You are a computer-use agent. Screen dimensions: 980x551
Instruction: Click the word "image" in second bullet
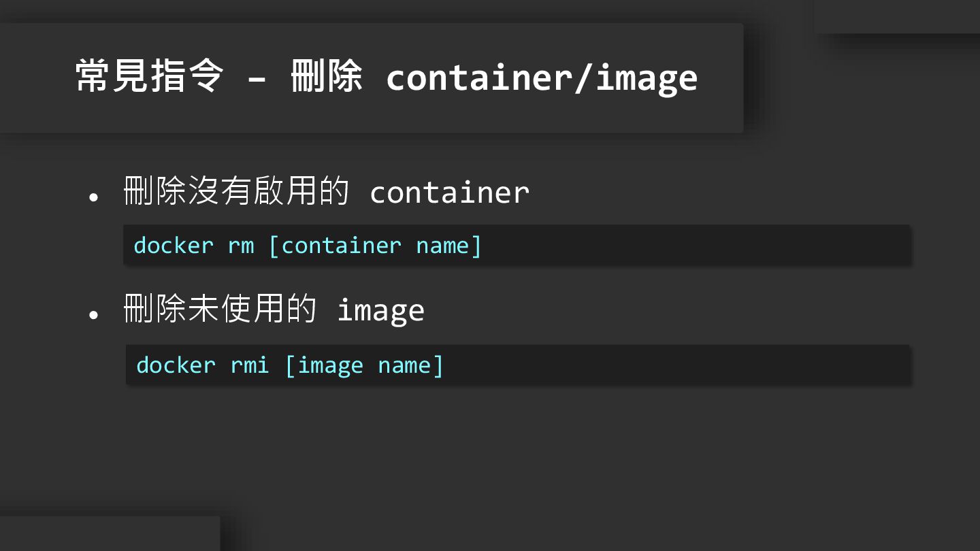(380, 311)
